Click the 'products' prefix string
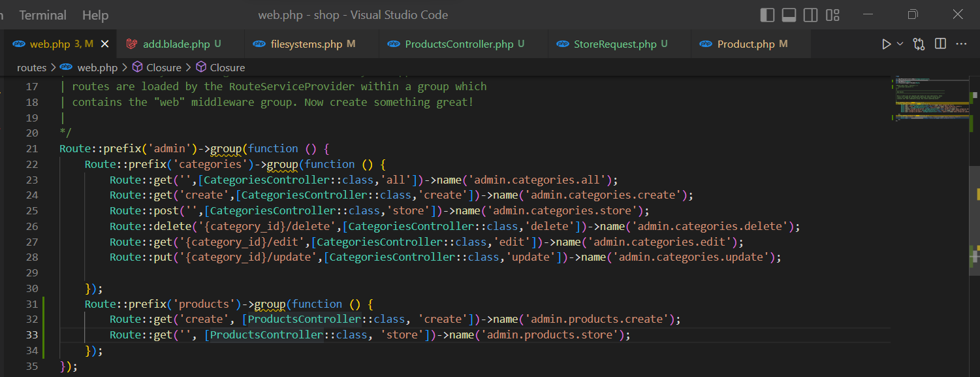The image size is (980, 377). (x=204, y=304)
